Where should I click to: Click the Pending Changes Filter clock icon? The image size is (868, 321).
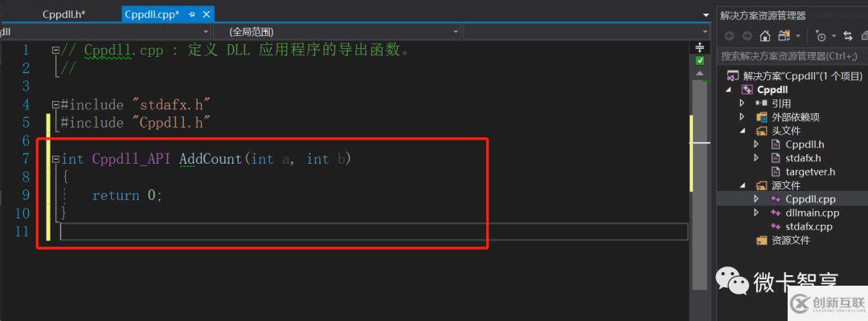click(821, 36)
